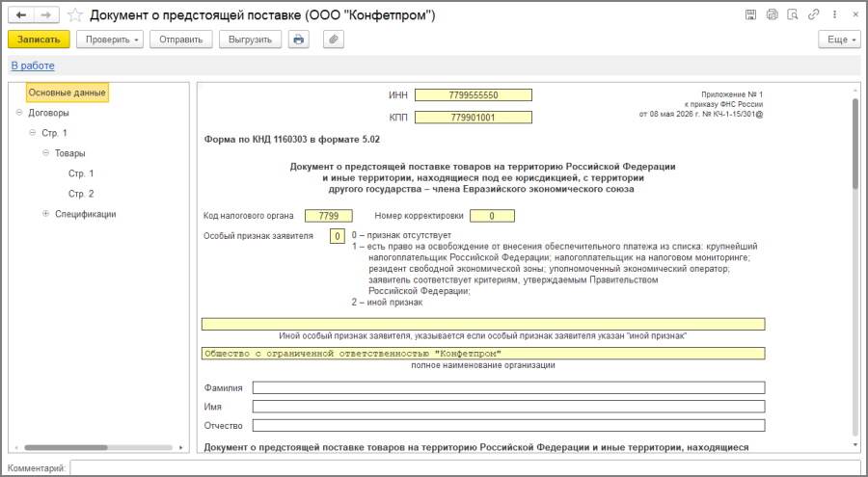
Task: Click the full organization name field
Action: pos(483,354)
